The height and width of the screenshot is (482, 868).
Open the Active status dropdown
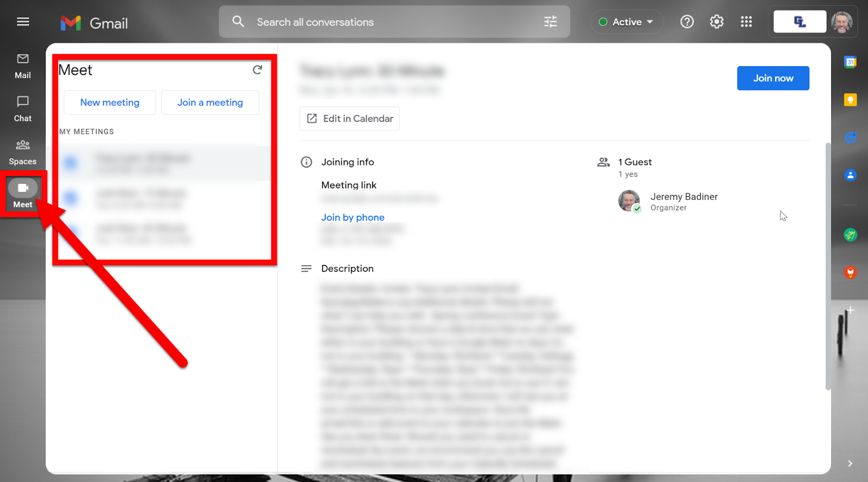pyautogui.click(x=627, y=22)
